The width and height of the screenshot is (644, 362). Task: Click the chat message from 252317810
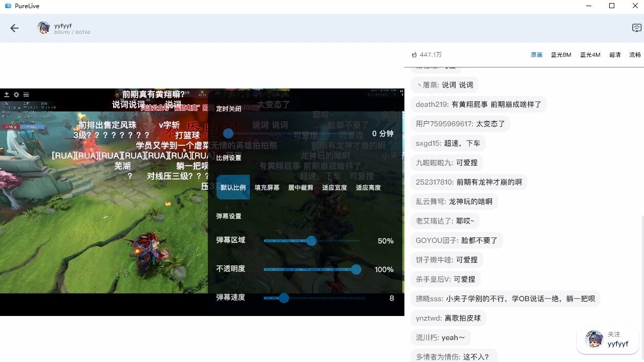coord(469,182)
